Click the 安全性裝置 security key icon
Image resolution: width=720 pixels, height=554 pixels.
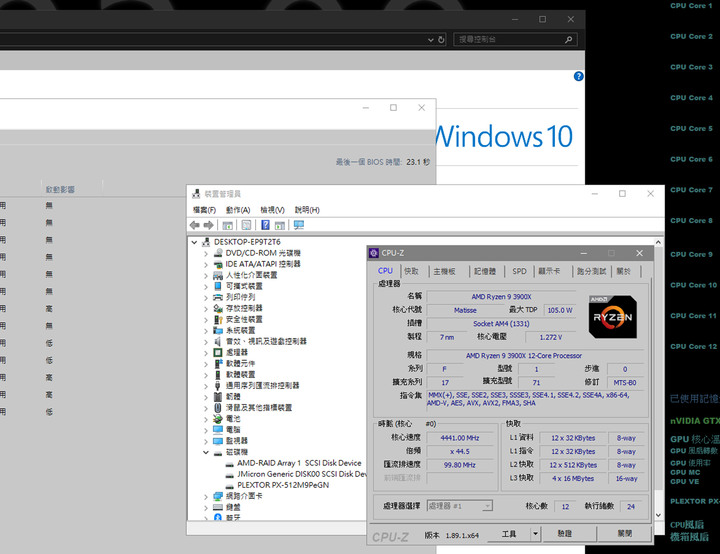point(218,319)
